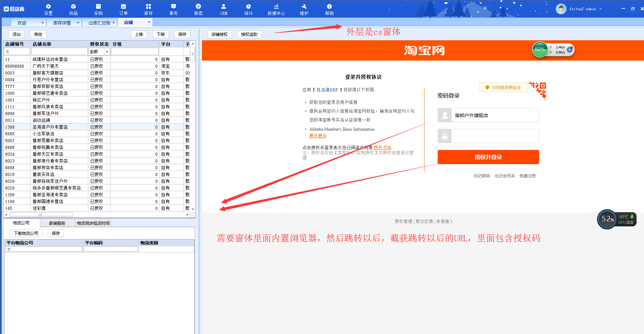Screen dimensions: 644x334
Task: Open the 设置 settings gear icon
Action: pos(48,9)
